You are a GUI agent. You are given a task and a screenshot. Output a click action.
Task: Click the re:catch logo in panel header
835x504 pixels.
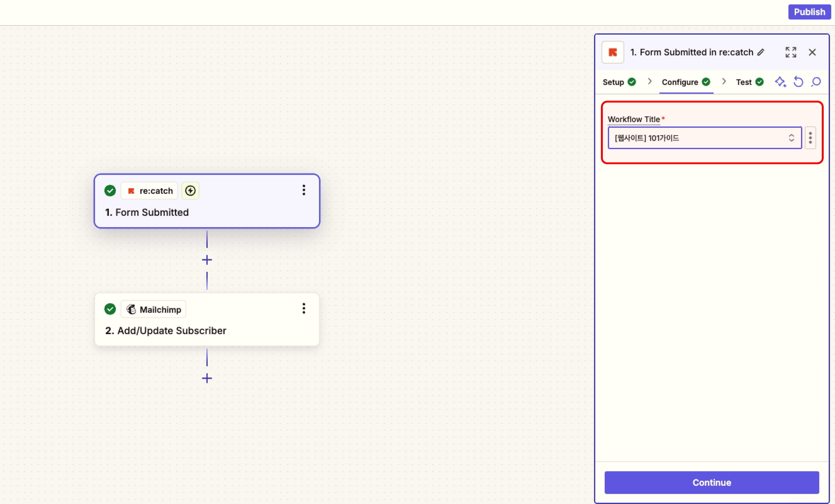pos(612,52)
